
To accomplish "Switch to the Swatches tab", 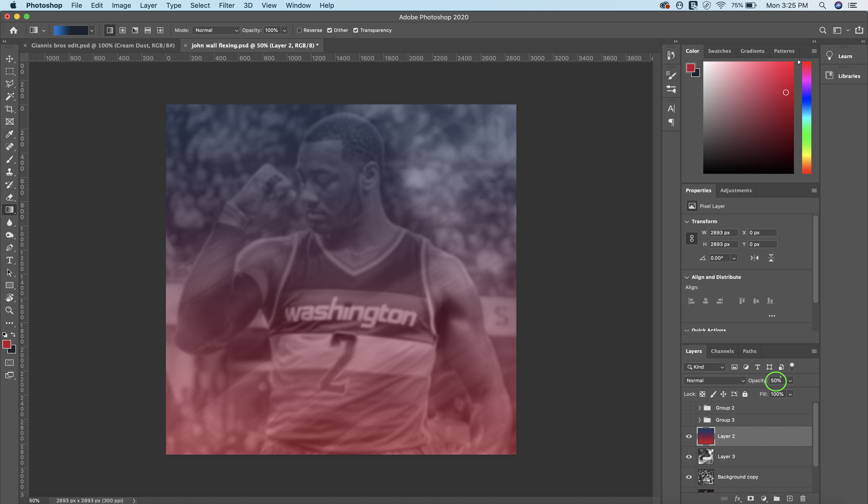I will [x=719, y=51].
